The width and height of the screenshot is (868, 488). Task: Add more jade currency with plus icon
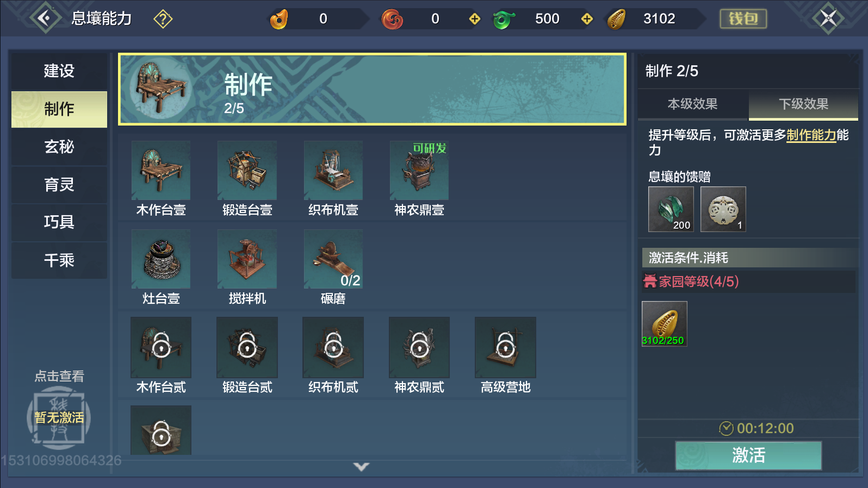(587, 19)
